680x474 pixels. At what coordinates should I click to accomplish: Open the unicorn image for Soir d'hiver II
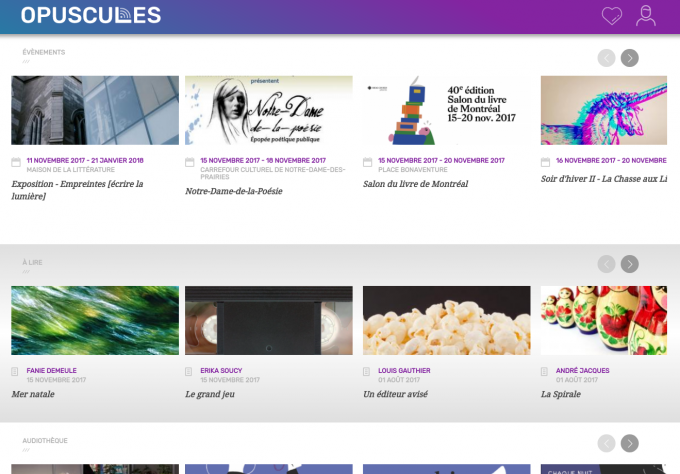click(x=604, y=110)
